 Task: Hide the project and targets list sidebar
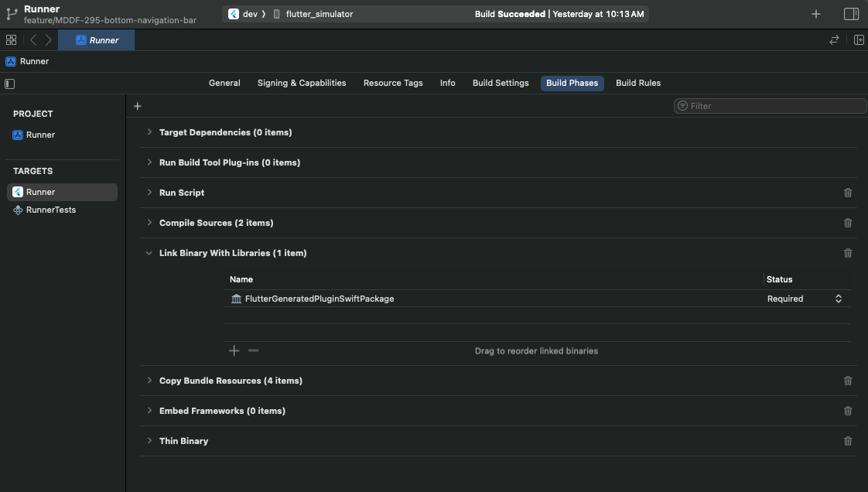pos(9,84)
